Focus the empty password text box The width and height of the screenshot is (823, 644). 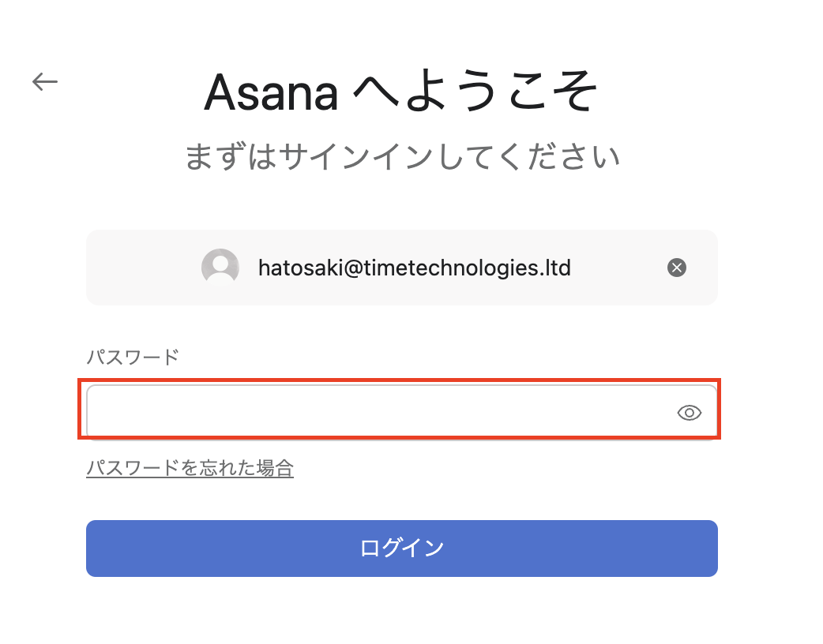coord(379,411)
